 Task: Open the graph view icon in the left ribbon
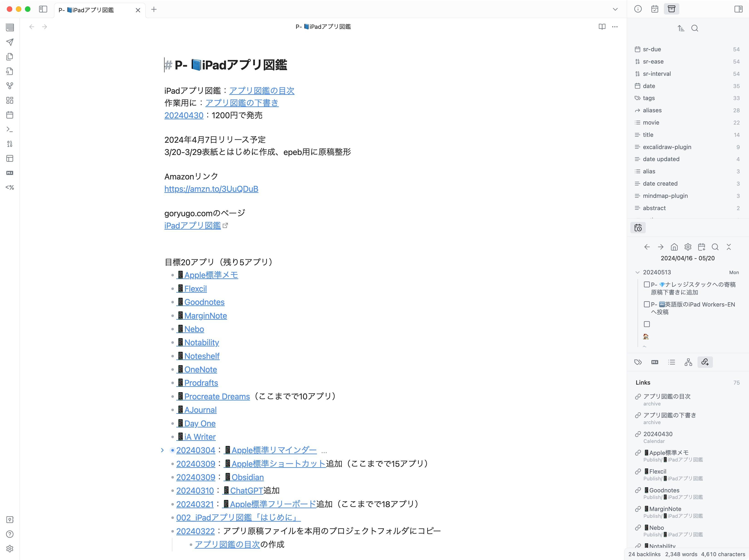tap(10, 86)
